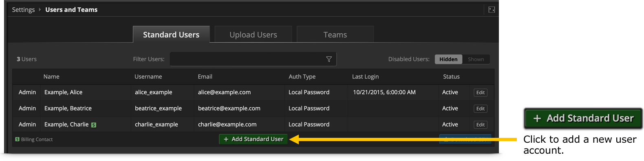Click the Add Standard User button in the table
The width and height of the screenshot is (644, 161).
click(253, 139)
